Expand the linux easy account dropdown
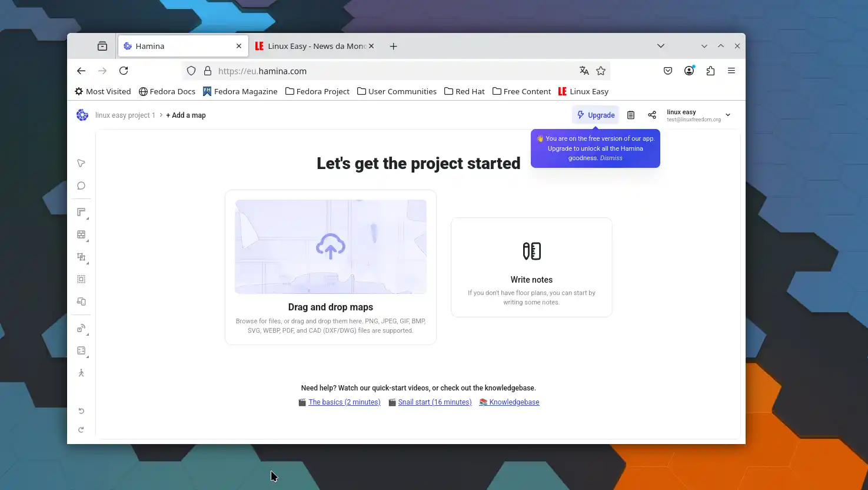Screen dimensions: 868x490 [727, 115]
